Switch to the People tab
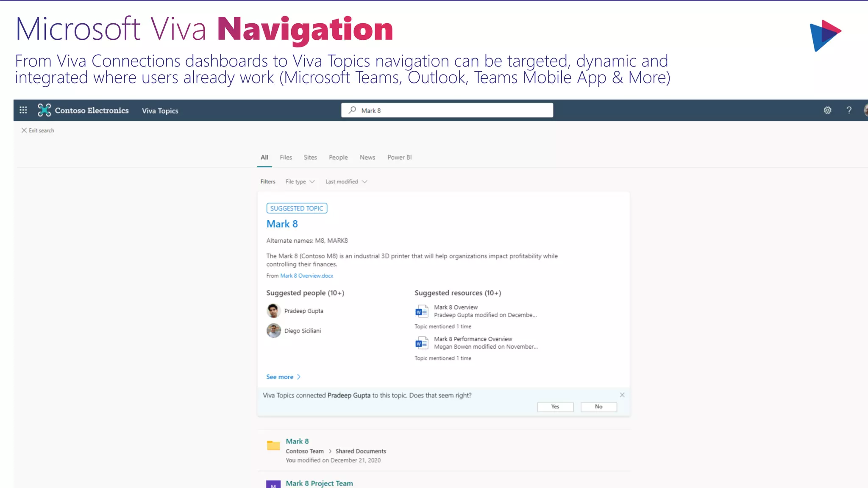This screenshot has height=488, width=868. click(338, 157)
